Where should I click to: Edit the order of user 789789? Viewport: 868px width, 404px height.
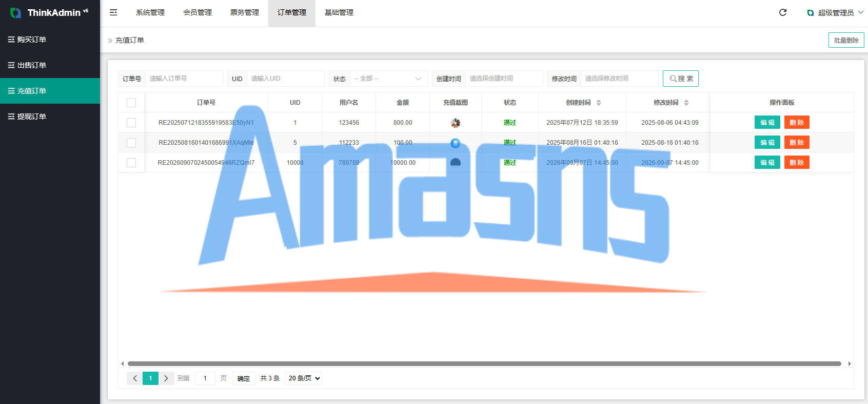[x=767, y=163]
